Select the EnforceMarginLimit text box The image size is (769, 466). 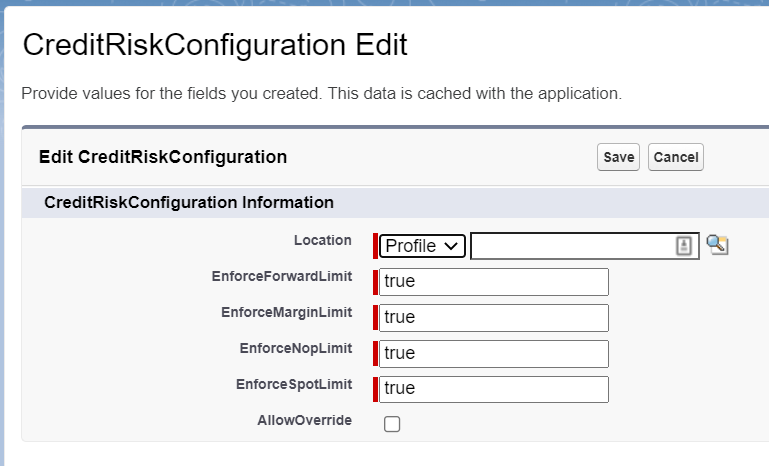click(494, 318)
